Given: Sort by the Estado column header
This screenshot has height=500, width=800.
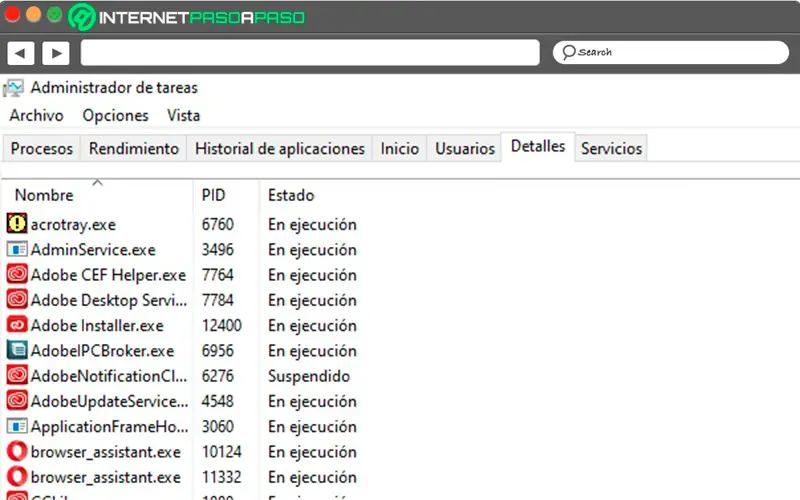Looking at the screenshot, I should (x=291, y=195).
